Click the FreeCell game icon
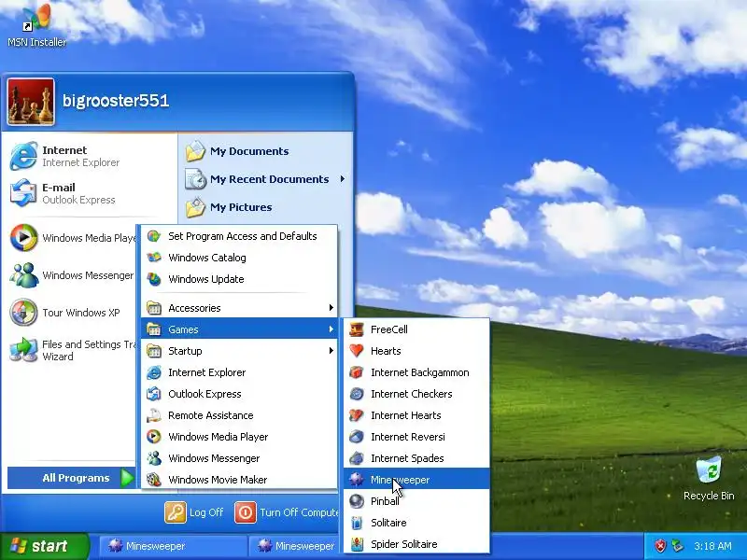747x560 pixels. click(357, 329)
